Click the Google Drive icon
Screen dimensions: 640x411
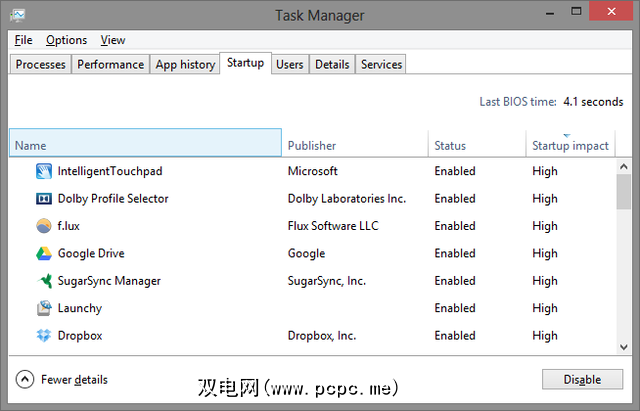click(44, 254)
